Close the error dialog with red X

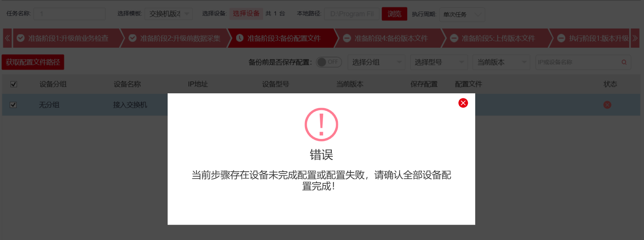pyautogui.click(x=463, y=103)
